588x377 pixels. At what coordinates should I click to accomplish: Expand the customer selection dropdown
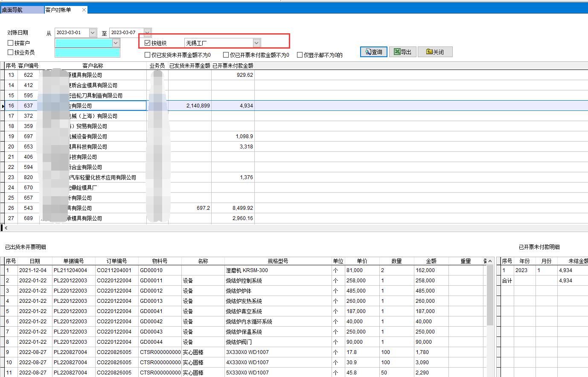(x=116, y=43)
